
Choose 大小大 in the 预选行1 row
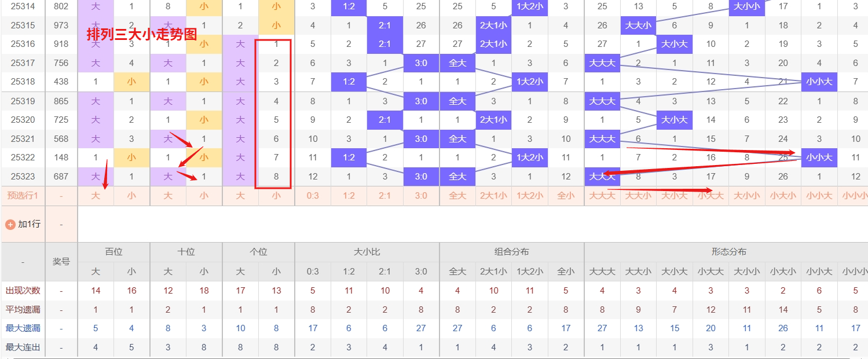pyautogui.click(x=675, y=196)
